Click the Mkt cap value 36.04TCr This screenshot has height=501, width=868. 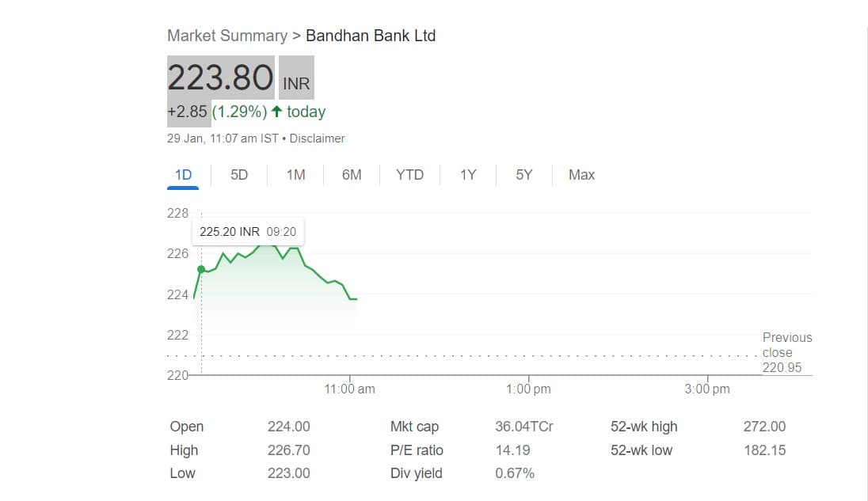(x=523, y=427)
